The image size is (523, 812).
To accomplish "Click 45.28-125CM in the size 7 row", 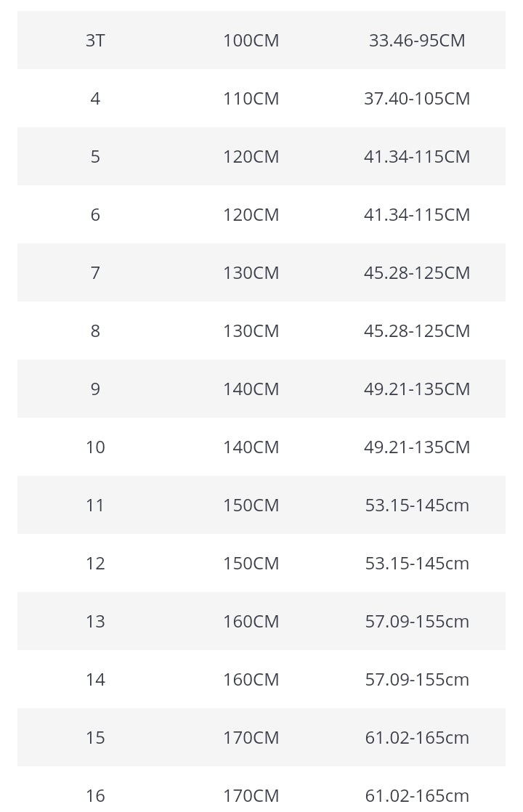I will pos(417,273).
